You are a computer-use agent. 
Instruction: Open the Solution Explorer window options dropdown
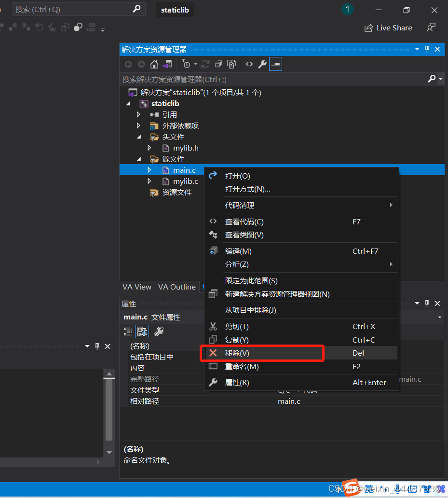tap(417, 49)
